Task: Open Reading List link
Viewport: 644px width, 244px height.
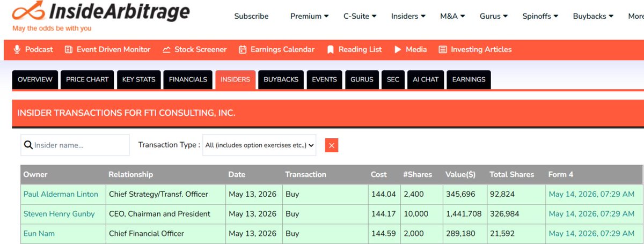Action: point(360,49)
